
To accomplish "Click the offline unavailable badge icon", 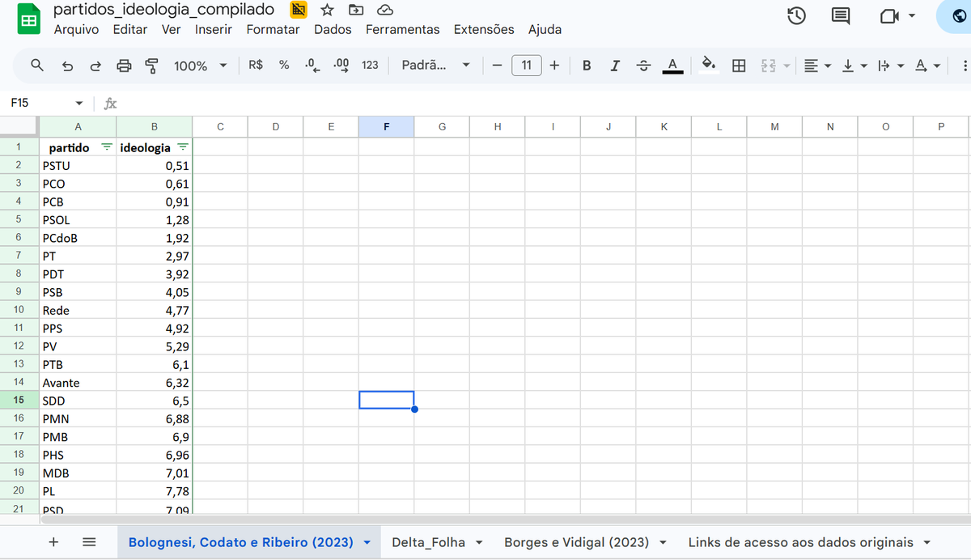I will coord(299,10).
